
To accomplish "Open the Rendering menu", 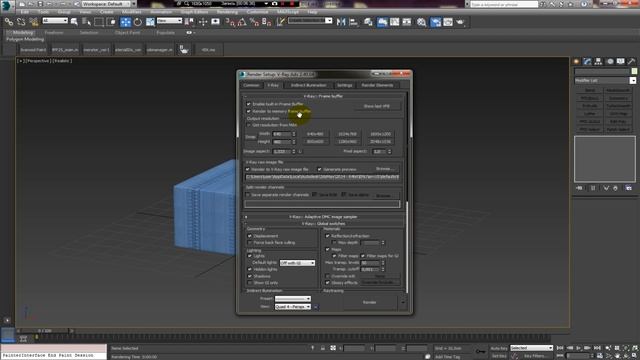I will [227, 12].
